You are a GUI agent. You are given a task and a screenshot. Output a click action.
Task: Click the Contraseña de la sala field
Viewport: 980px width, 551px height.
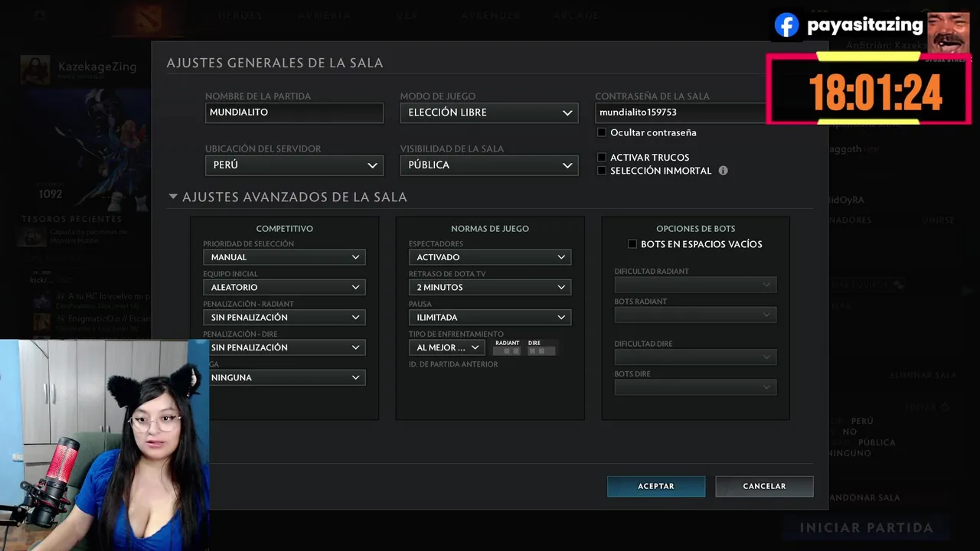click(x=681, y=112)
